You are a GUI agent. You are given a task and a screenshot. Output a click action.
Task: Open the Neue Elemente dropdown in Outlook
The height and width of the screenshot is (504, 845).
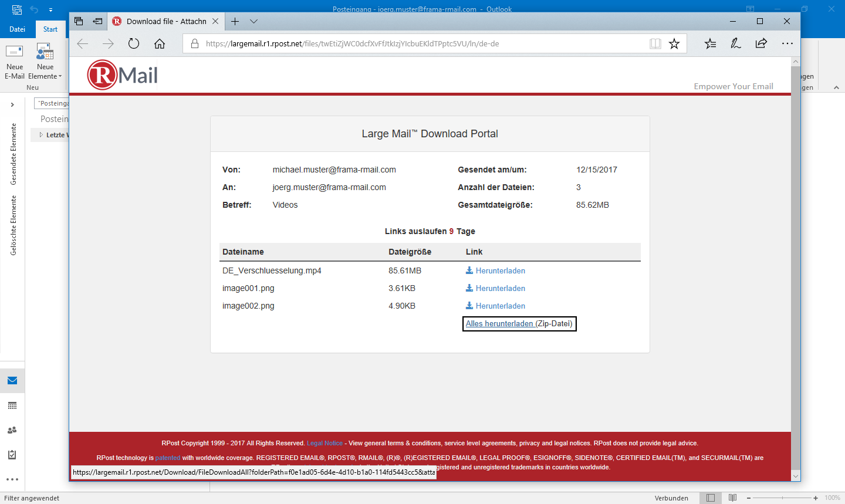[45, 62]
